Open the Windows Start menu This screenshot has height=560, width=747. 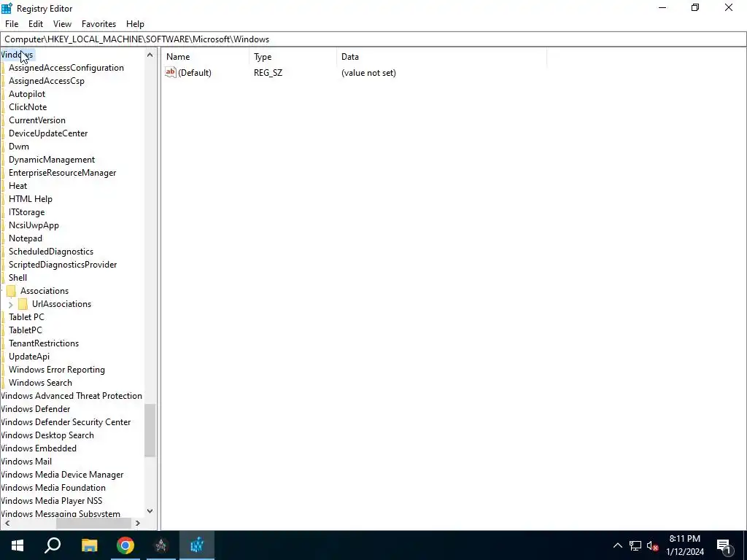[18, 545]
